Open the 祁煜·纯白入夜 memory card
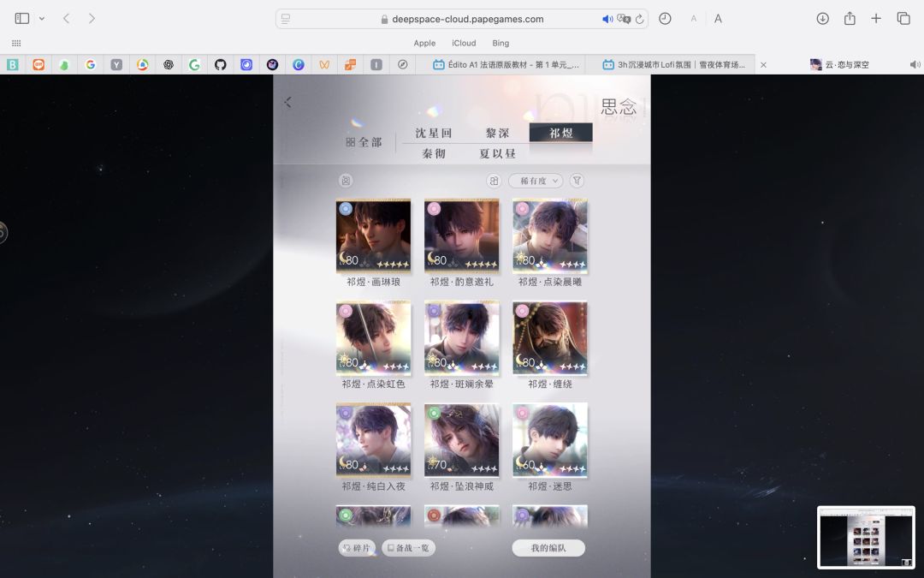924x578 pixels. 374,440
